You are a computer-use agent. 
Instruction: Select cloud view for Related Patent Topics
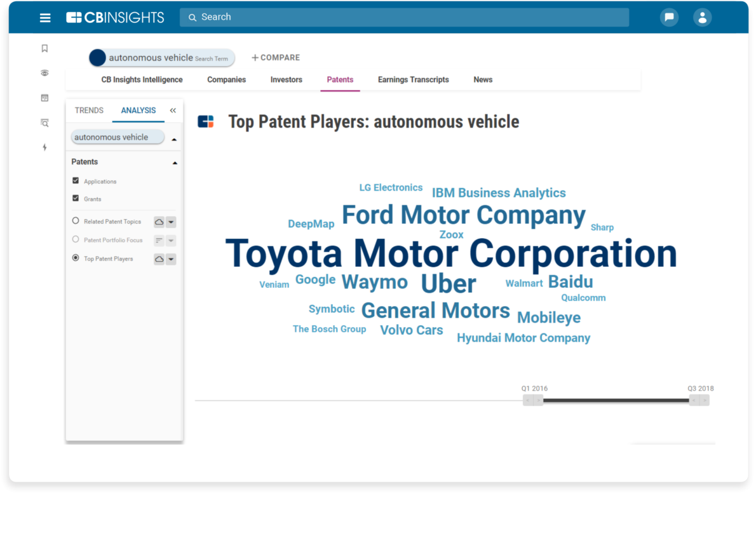(x=159, y=222)
